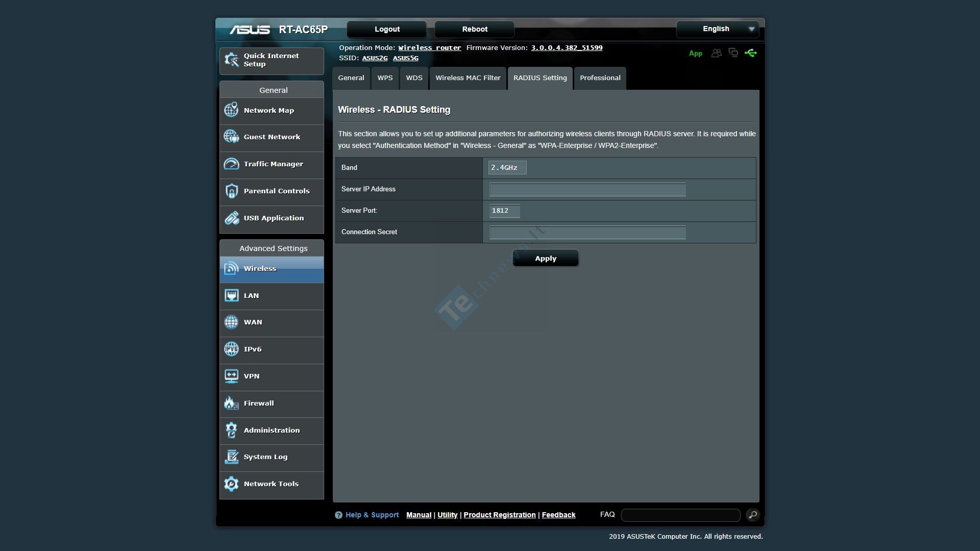Click the Wireless signal icon

231,268
